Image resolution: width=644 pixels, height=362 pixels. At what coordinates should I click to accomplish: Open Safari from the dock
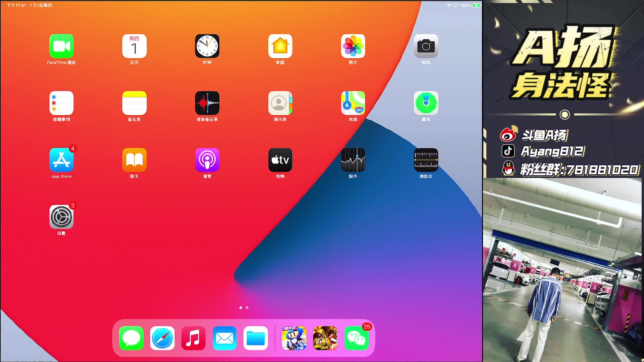162,338
